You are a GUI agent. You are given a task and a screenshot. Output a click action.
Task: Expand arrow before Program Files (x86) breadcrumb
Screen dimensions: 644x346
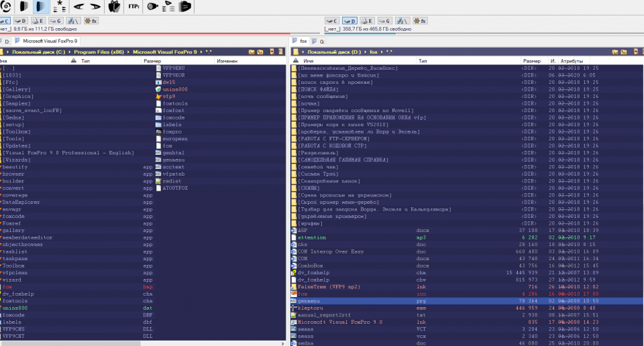[x=70, y=52]
